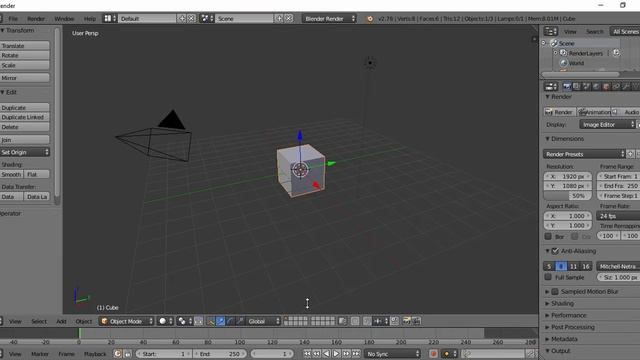The height and width of the screenshot is (360, 640).
Task: Open the Constraints properties tab icon
Action: pyautogui.click(x=616, y=87)
